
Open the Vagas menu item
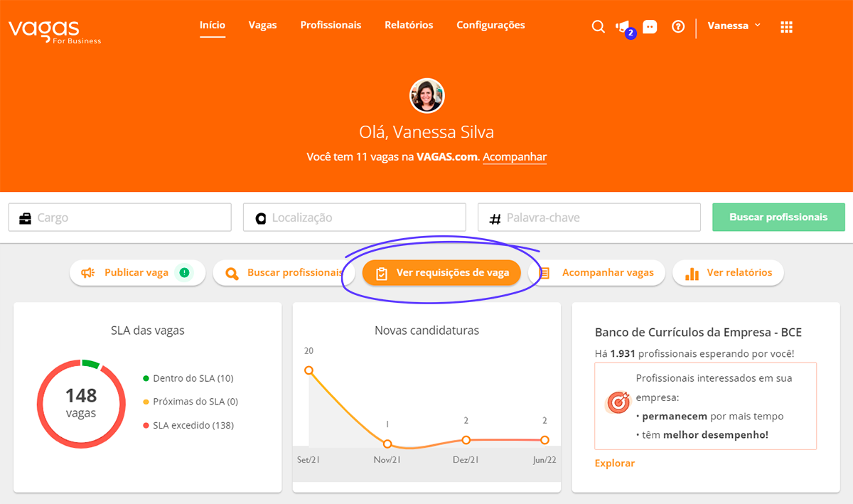(263, 25)
